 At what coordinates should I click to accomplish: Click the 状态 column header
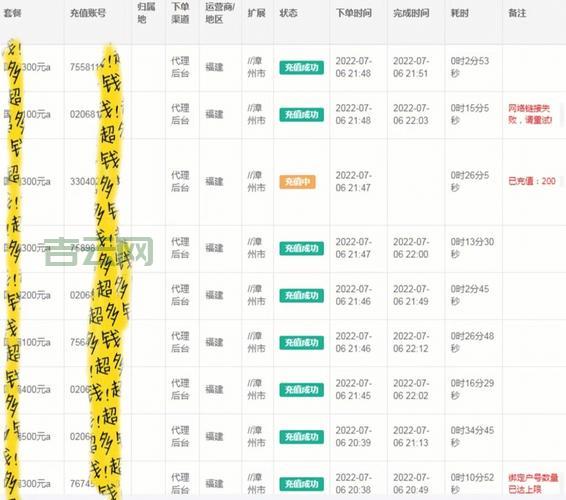click(288, 13)
